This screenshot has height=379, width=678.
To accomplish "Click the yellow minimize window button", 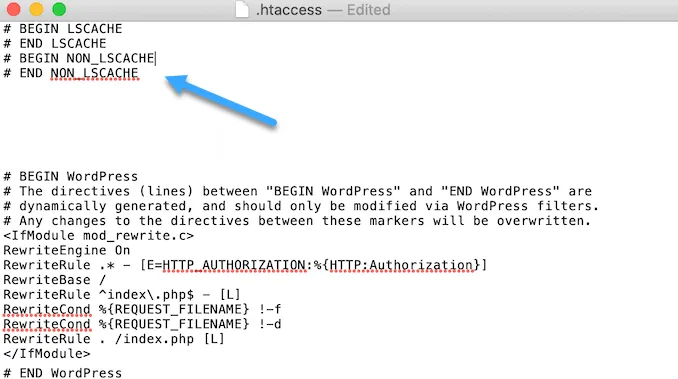I will 36,9.
